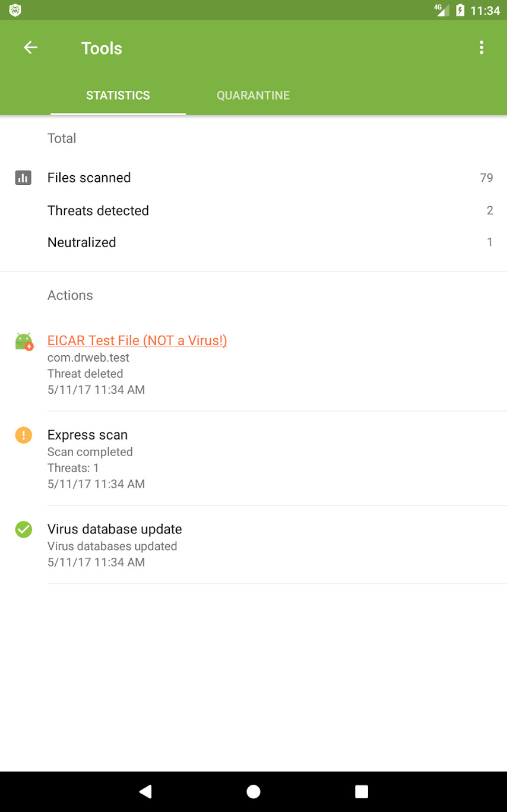Tap the Android threat icon beside EICAR

point(24,342)
